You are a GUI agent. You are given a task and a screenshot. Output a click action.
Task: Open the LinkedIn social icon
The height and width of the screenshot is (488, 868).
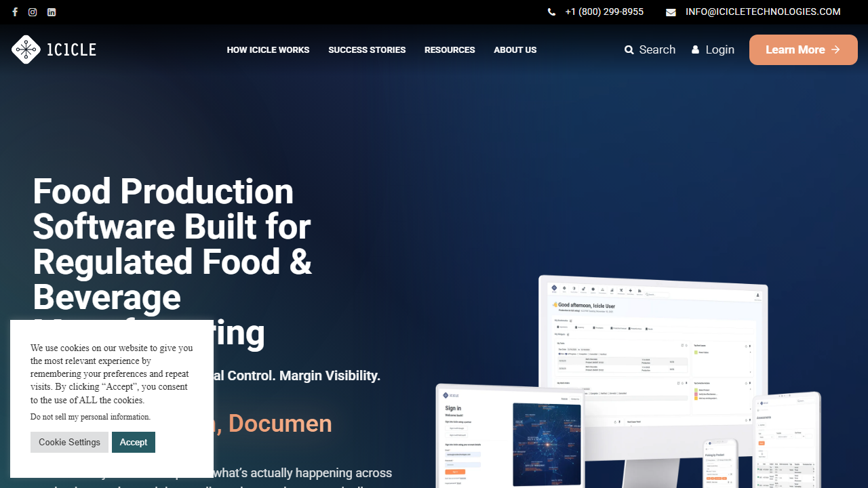(52, 12)
